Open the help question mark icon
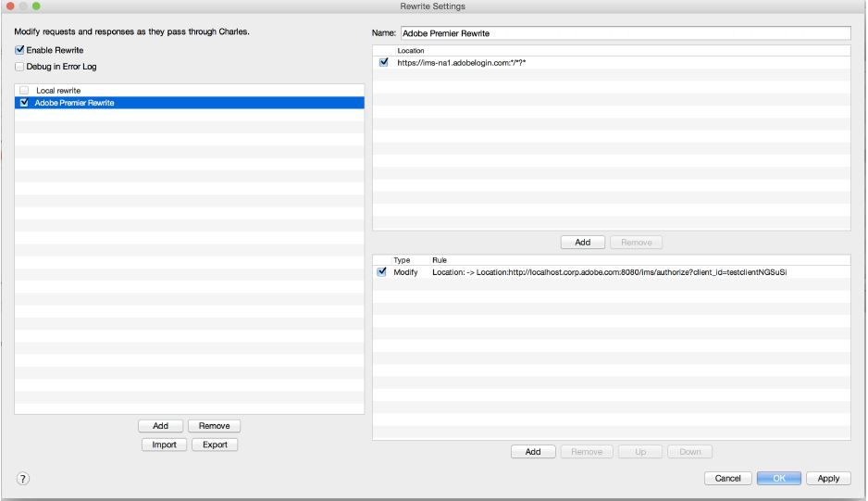This screenshot has height=501, width=868. pos(23,479)
